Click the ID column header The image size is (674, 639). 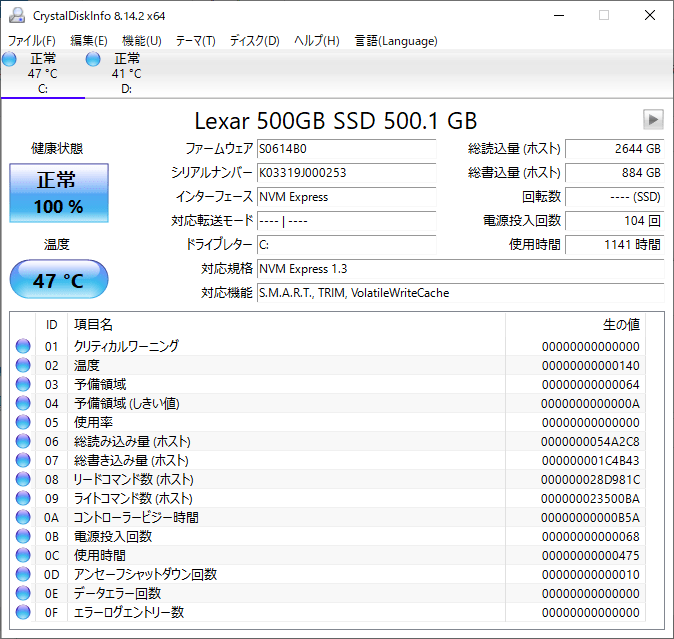pyautogui.click(x=52, y=324)
